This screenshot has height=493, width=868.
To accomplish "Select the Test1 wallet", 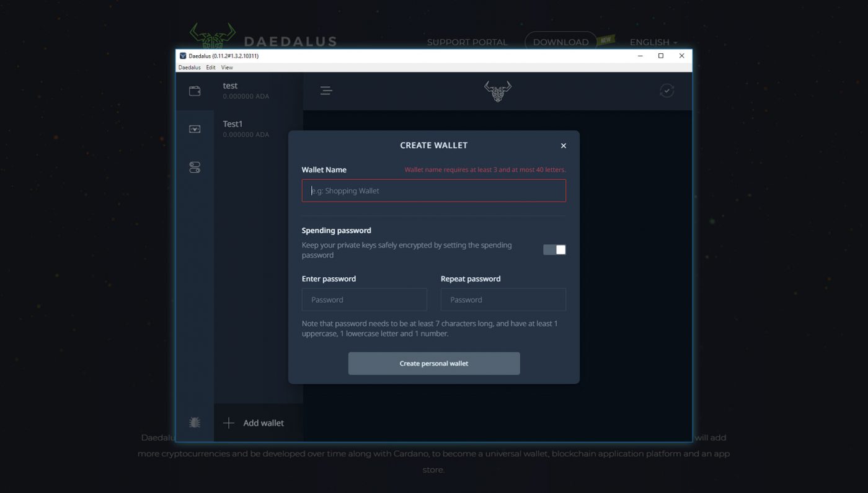I will point(259,129).
